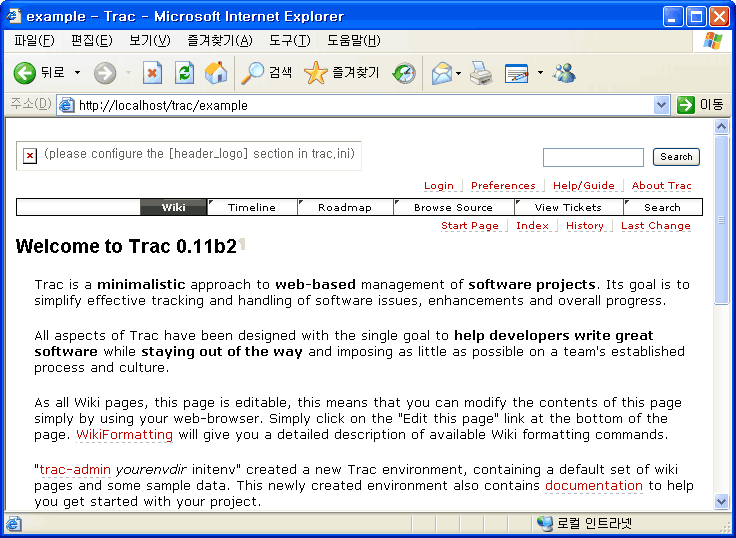Click the Messenger people icon
The width and height of the screenshot is (736, 538).
coord(564,73)
